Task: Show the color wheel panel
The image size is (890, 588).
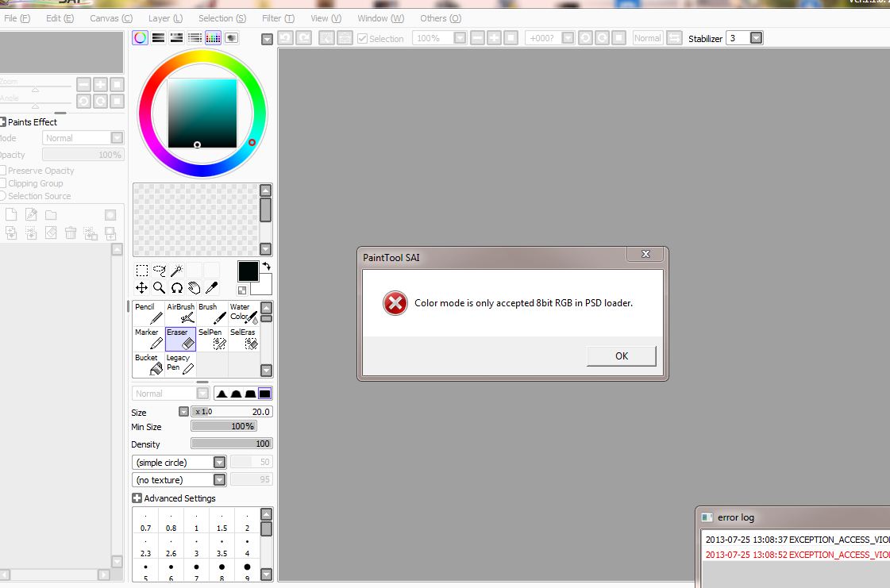Action: pos(140,38)
